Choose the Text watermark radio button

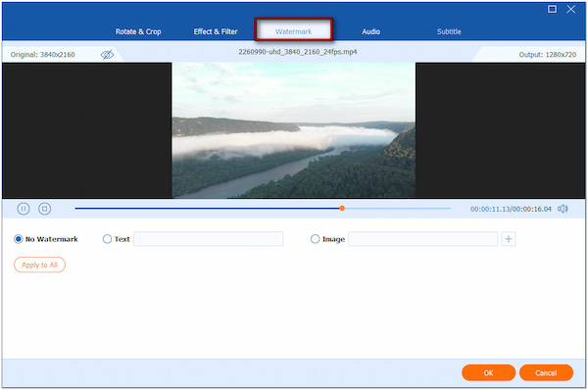coord(107,239)
